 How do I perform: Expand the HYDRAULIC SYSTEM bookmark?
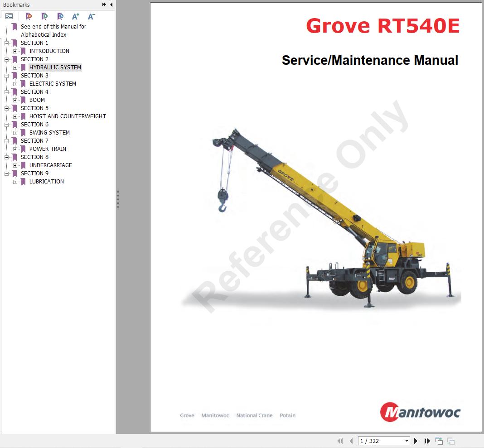[15, 67]
